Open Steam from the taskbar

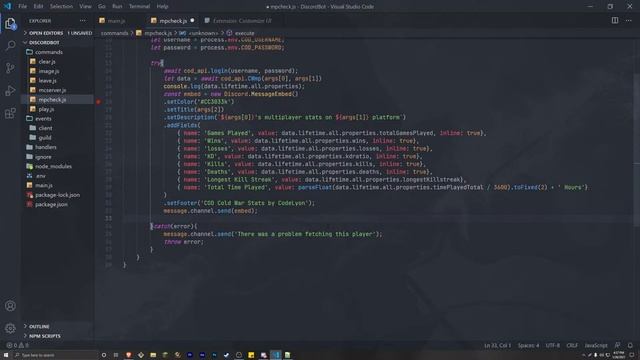point(227,355)
